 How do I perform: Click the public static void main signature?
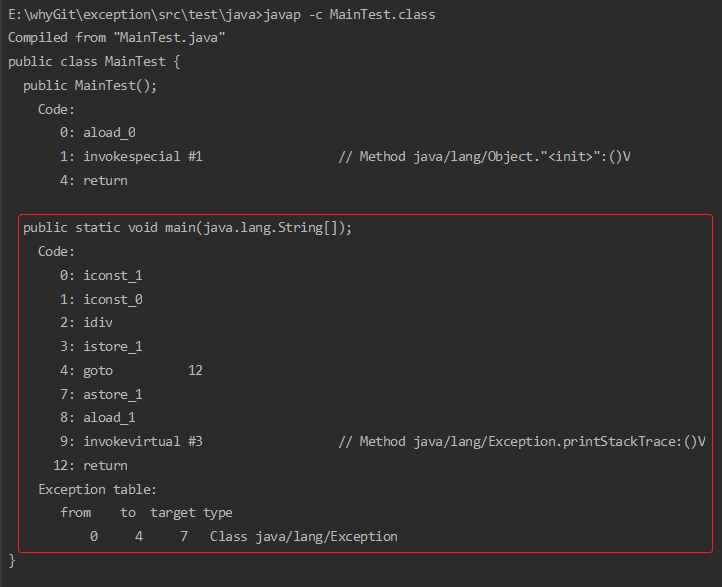[x=187, y=228]
